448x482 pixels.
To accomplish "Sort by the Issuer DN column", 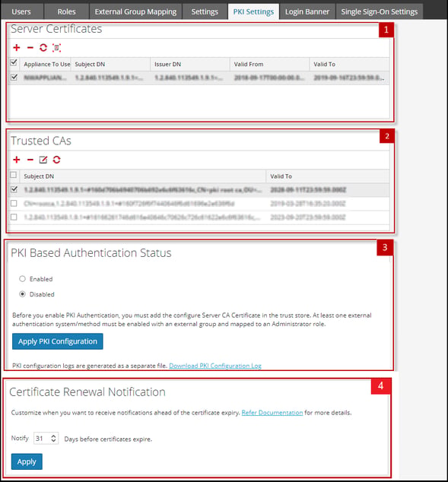I will click(190, 65).
